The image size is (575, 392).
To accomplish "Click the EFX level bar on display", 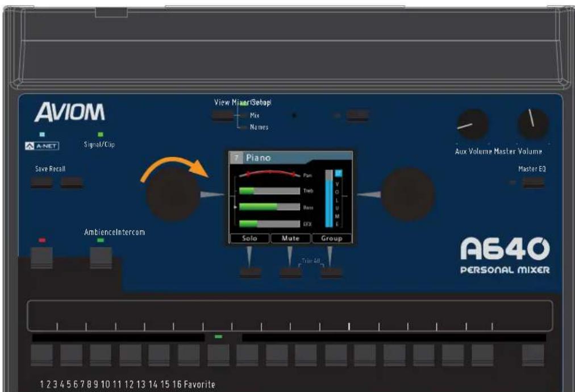I will click(x=269, y=224).
